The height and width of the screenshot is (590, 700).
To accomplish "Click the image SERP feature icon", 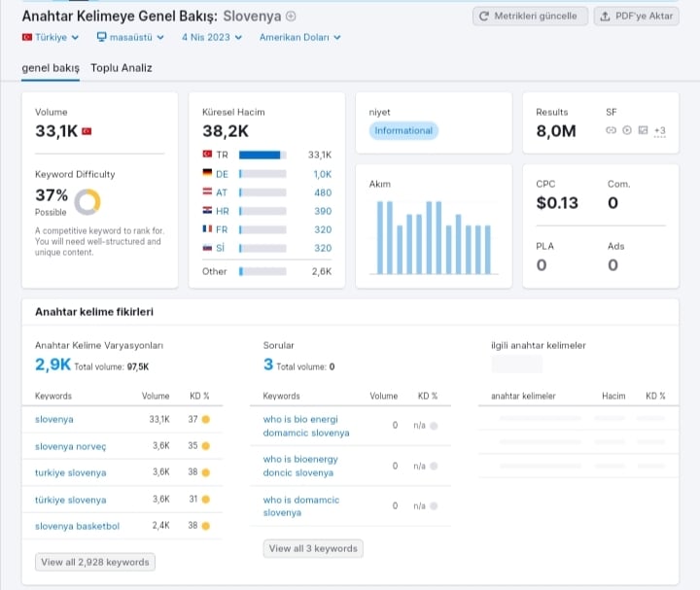I will (x=643, y=130).
